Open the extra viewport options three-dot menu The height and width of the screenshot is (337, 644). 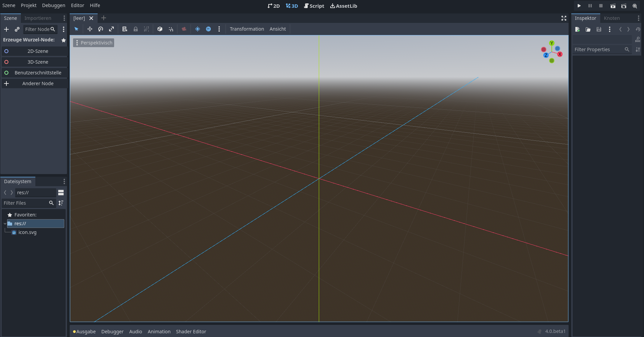(x=219, y=29)
